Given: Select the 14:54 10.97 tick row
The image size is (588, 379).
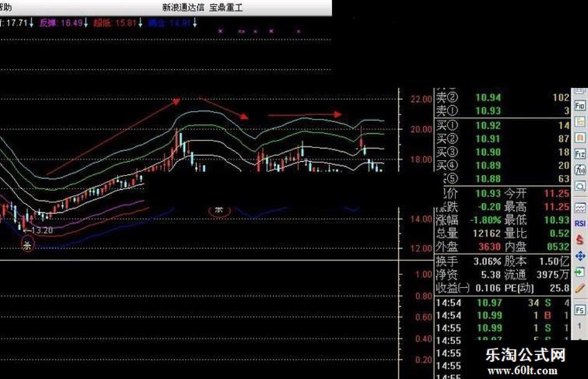Looking at the screenshot, I should [503, 303].
